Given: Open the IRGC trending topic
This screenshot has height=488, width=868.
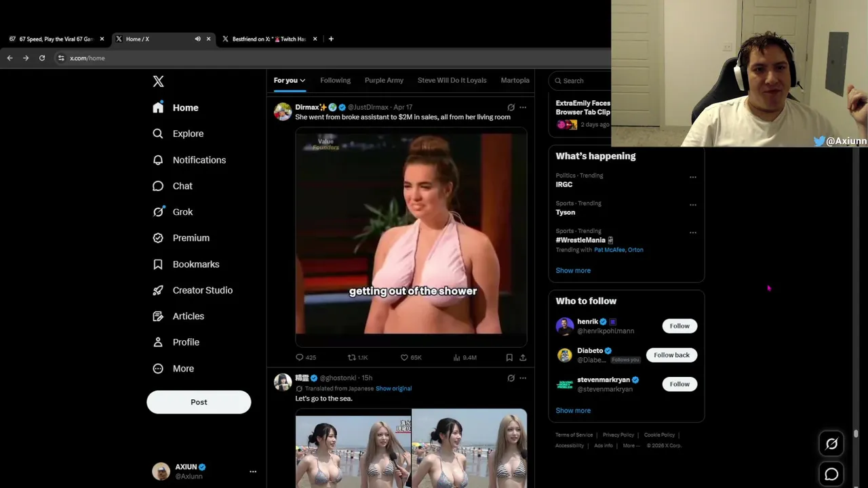Looking at the screenshot, I should click(x=564, y=184).
